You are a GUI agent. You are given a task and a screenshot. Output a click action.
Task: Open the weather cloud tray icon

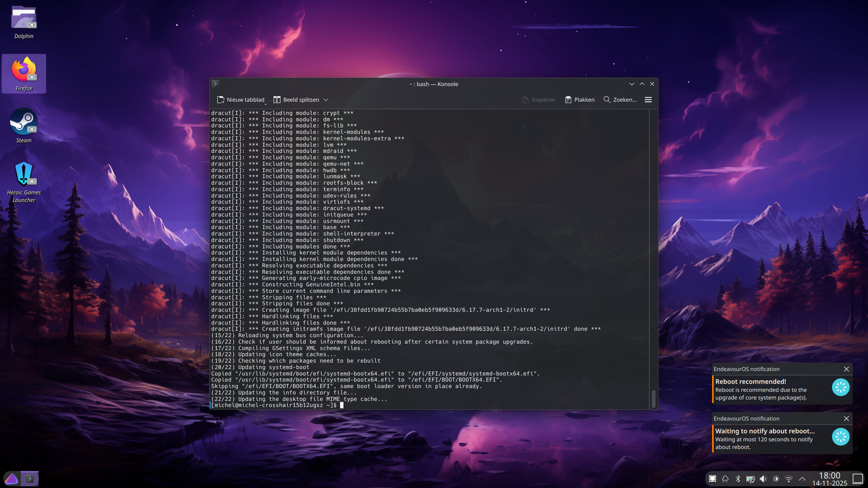[725, 479]
